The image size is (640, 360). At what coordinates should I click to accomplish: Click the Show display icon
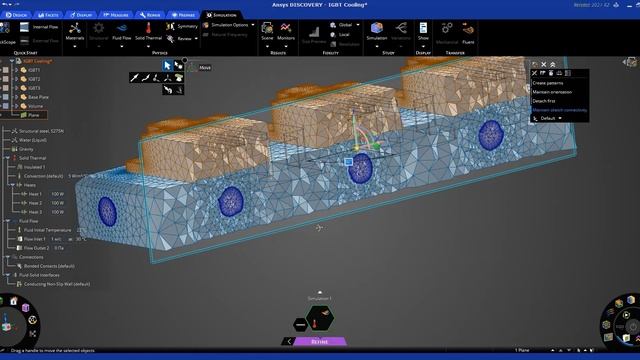tap(423, 29)
